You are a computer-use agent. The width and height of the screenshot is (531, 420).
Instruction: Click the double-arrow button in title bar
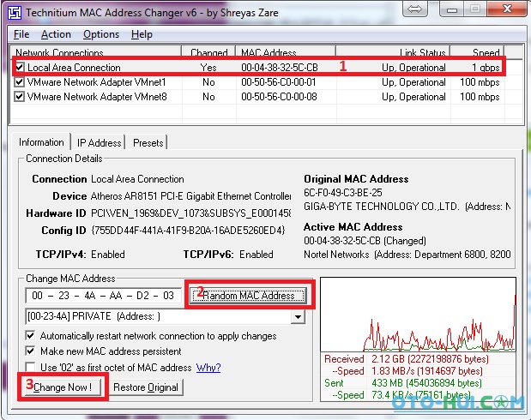click(x=415, y=9)
